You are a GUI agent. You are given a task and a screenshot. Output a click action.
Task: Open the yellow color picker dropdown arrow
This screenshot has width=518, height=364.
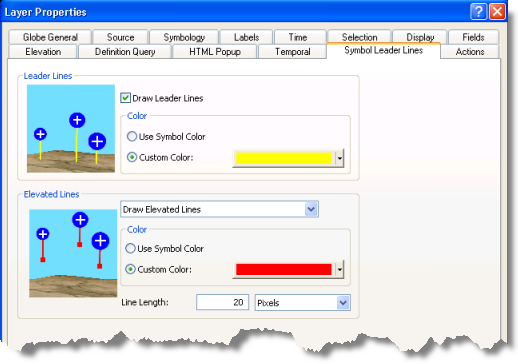point(340,158)
